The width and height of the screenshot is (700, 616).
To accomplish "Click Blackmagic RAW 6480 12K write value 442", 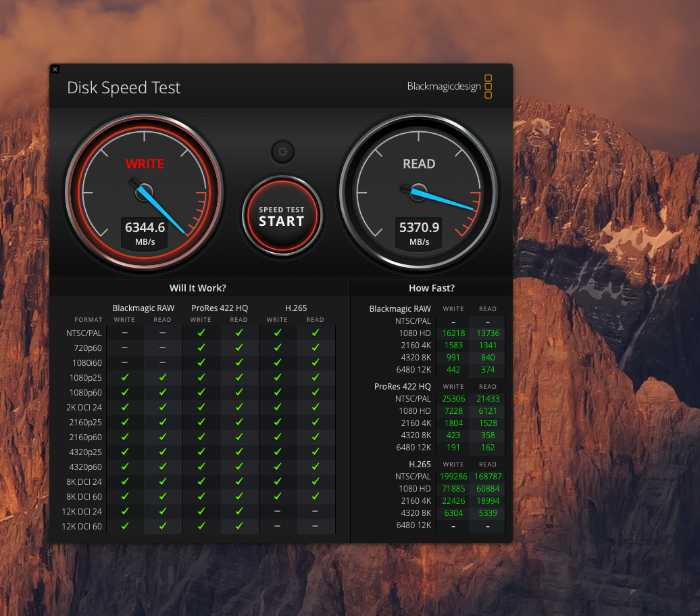I will coord(453,370).
